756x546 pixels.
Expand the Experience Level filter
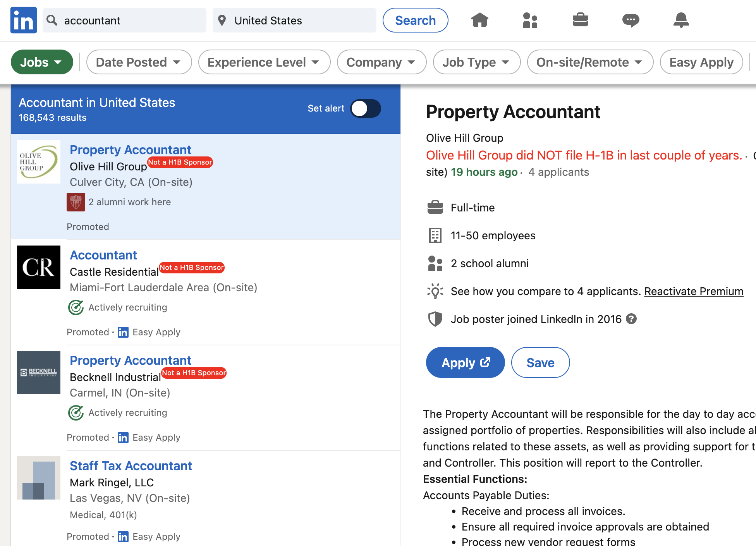coord(264,62)
